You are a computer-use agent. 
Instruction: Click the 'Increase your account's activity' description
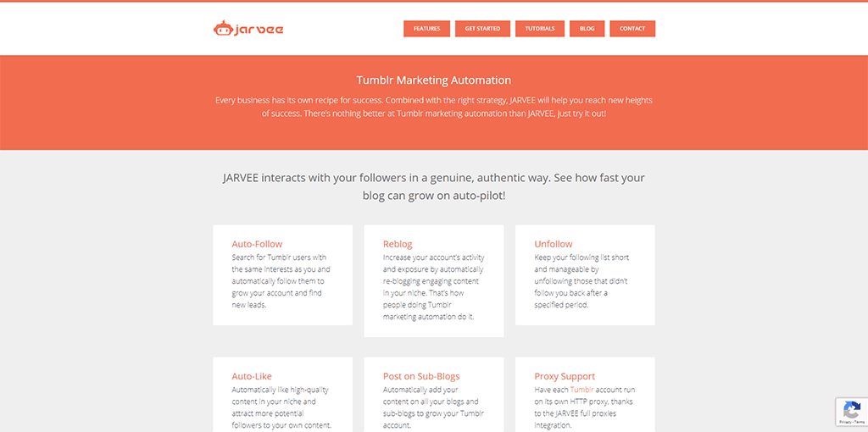433,287
